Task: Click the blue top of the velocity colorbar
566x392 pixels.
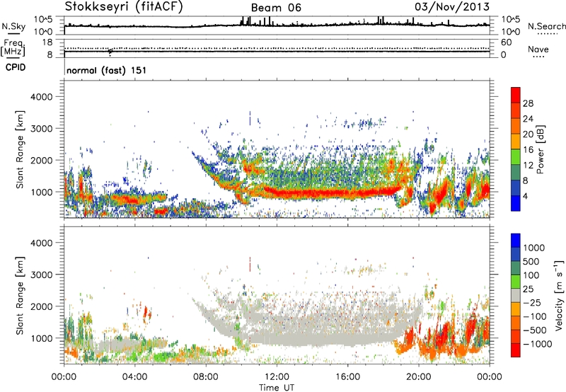Action: pos(516,241)
